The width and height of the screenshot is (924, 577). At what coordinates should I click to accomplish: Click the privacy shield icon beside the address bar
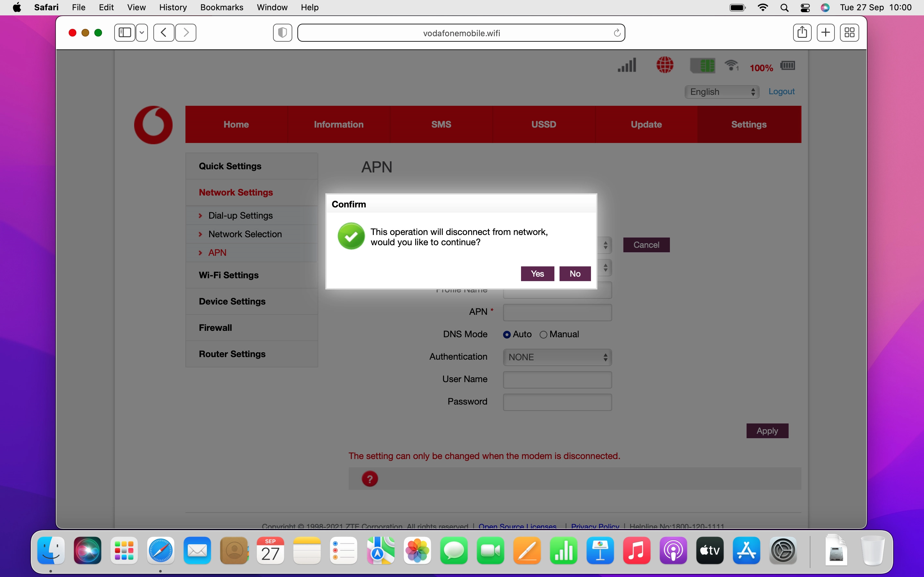click(282, 32)
